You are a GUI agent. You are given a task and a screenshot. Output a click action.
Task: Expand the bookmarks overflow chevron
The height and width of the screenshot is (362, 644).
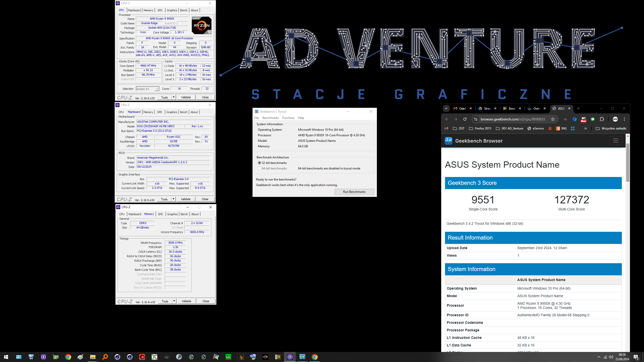[585, 128]
